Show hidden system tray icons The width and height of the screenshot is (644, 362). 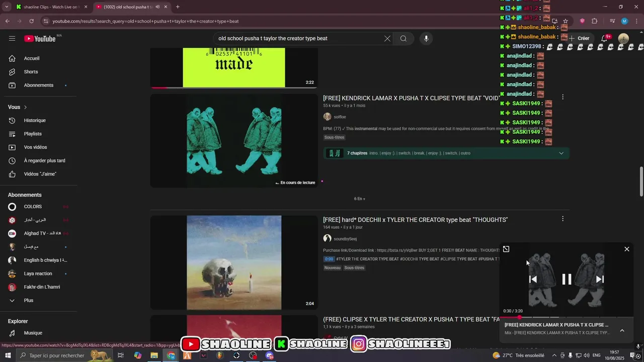(554, 355)
